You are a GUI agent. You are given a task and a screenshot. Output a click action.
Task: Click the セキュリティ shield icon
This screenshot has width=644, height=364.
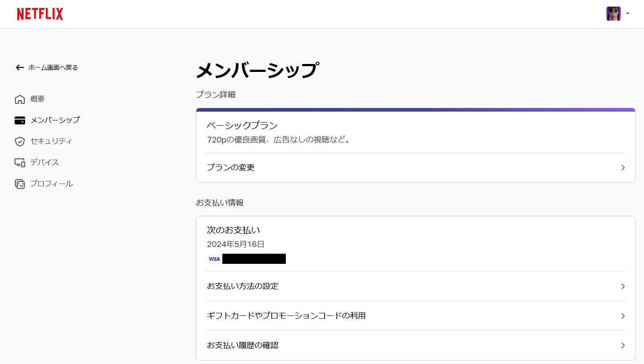click(20, 141)
